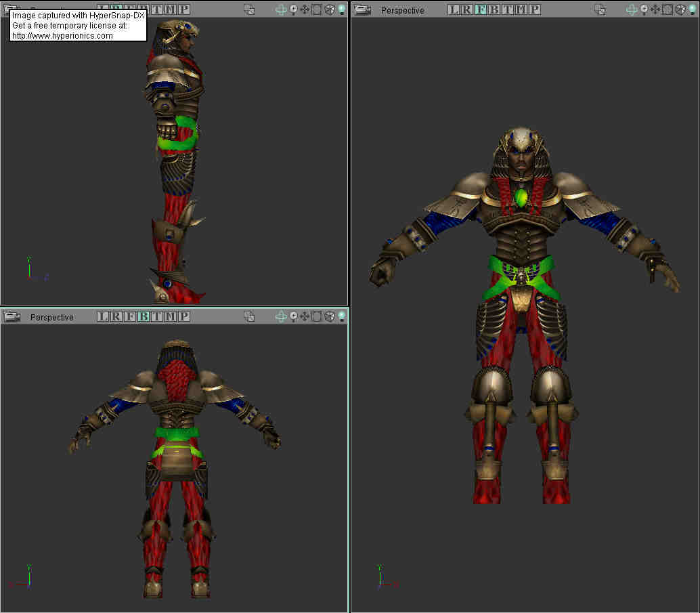Viewport: 700px width, 613px height.
Task: Select the orbit icon in the bottom Perspective viewport
Action: tap(281, 316)
